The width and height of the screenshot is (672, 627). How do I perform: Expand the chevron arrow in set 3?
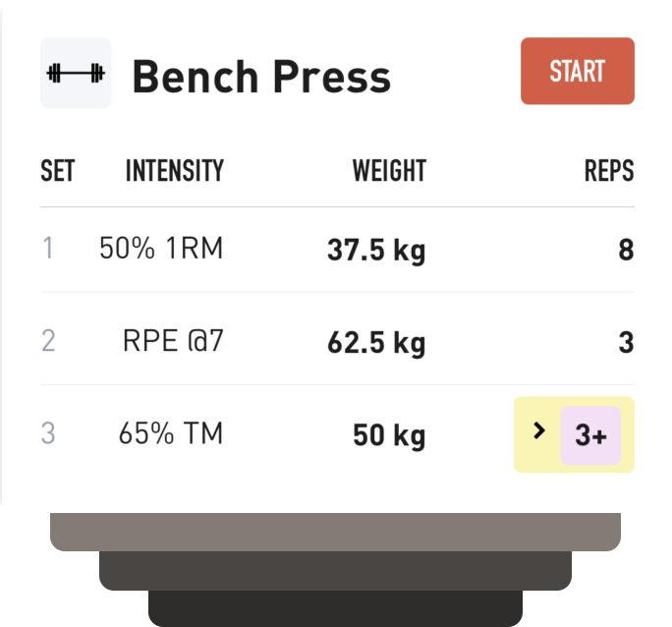[537, 431]
